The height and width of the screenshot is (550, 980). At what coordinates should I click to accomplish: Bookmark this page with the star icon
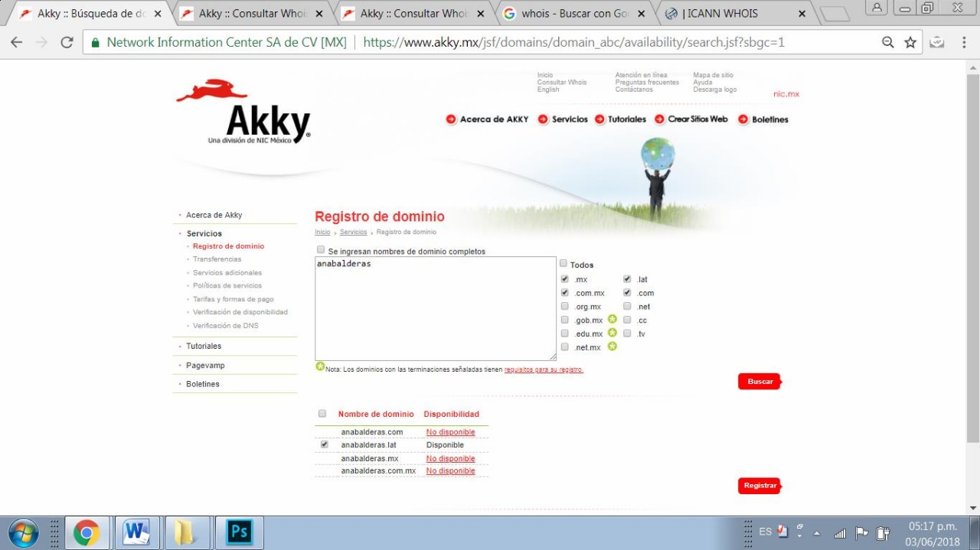(910, 43)
